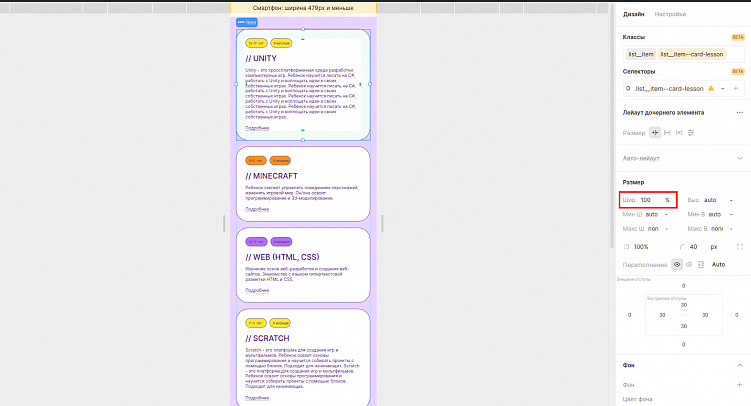Click the opacity icon beside 100%

[626, 247]
